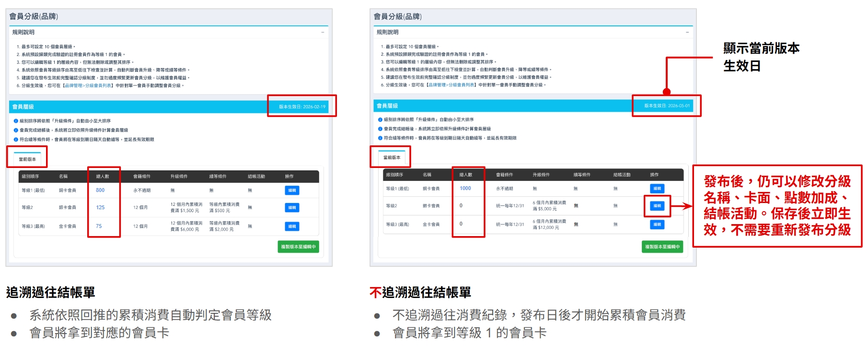Click info icon beside 符合續等條件時 note, 2026-05-01 panel
868x358 pixels.
pos(380,138)
